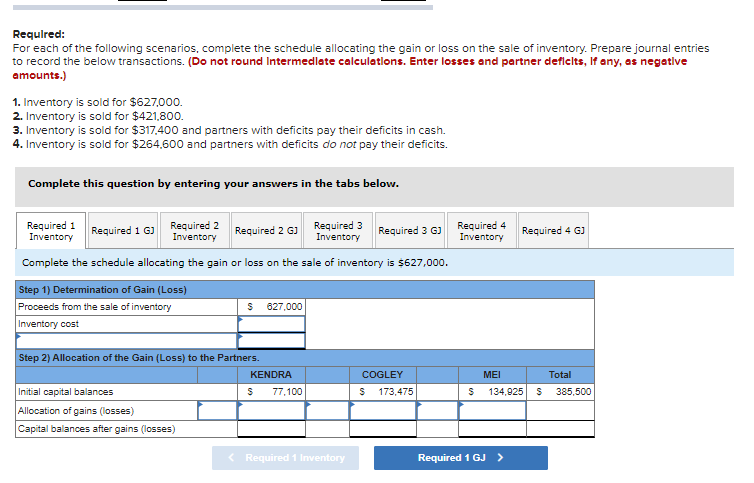Click Total initial capital 385,500
The height and width of the screenshot is (483, 754).
573,392
